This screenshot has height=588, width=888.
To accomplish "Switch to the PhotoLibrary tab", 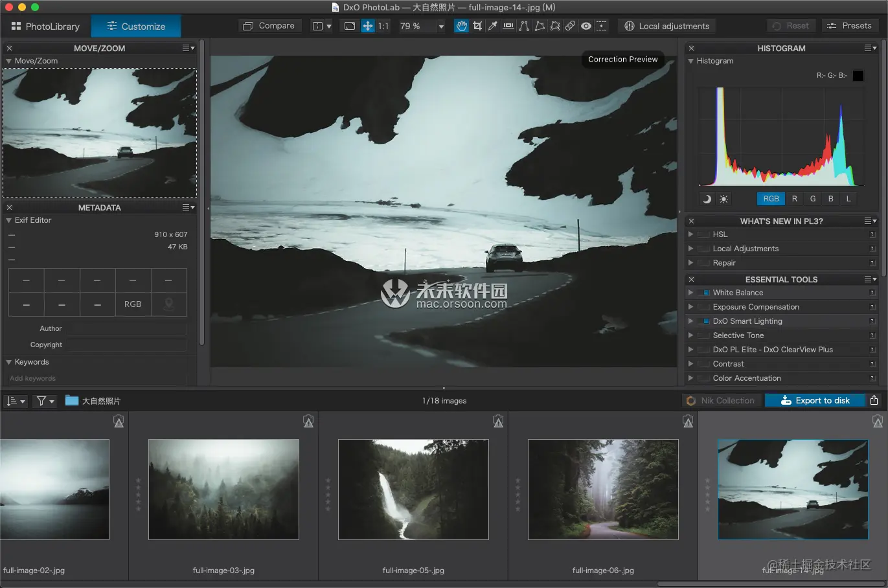I will click(45, 27).
